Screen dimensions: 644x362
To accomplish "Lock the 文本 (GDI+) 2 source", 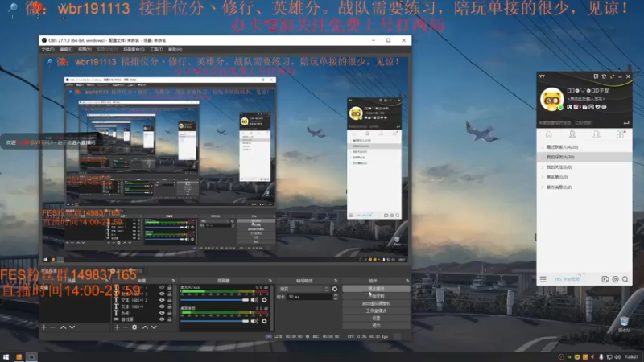I will point(169,300).
